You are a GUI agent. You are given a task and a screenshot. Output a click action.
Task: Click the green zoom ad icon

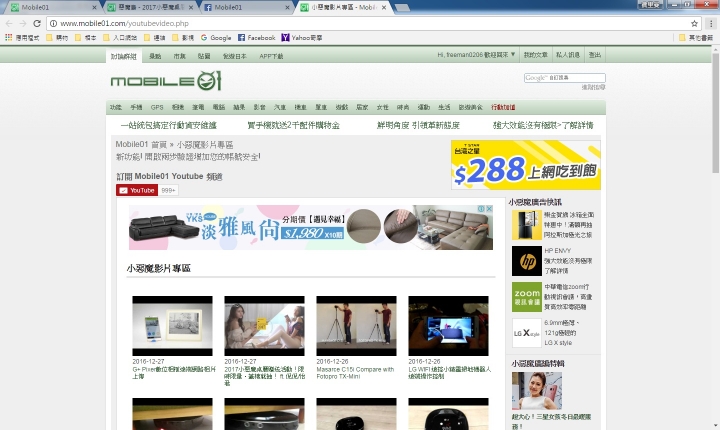click(527, 297)
